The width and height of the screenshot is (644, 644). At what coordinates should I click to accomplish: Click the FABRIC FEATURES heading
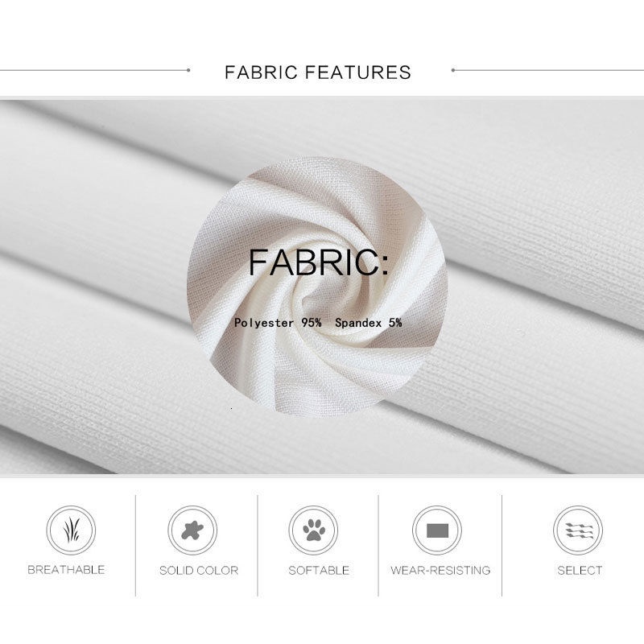tap(317, 72)
